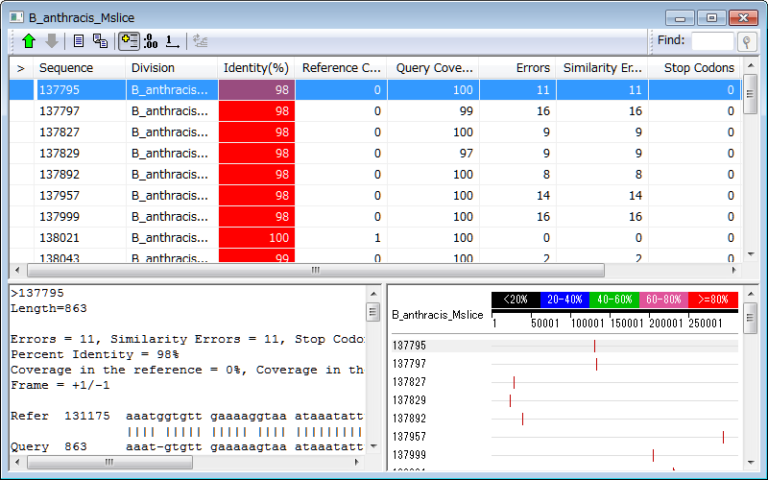
Task: Click the hit marker on 137827 map row
Action: pyautogui.click(x=514, y=383)
